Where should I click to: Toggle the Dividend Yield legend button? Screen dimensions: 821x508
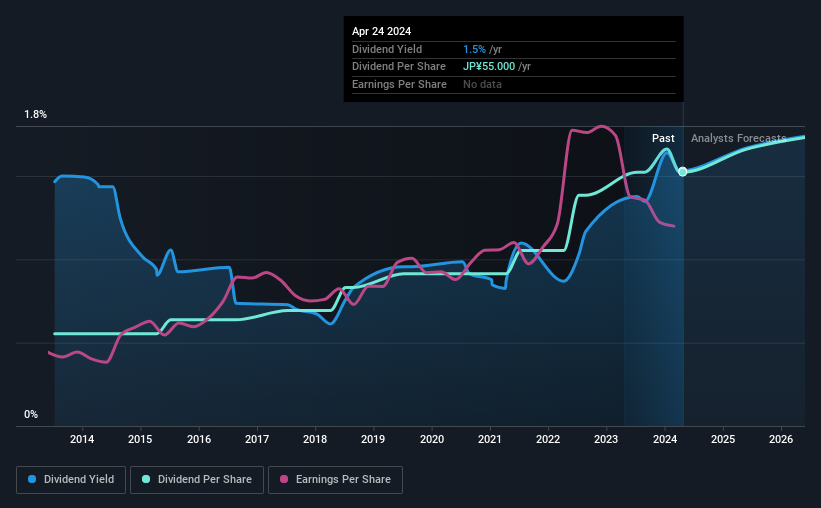(x=71, y=479)
